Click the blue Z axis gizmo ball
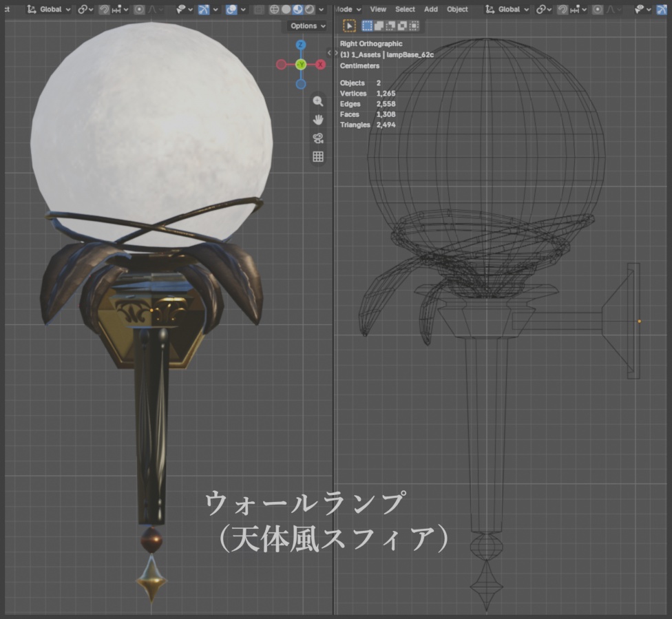Viewport: 672px width, 619px height. (x=301, y=45)
